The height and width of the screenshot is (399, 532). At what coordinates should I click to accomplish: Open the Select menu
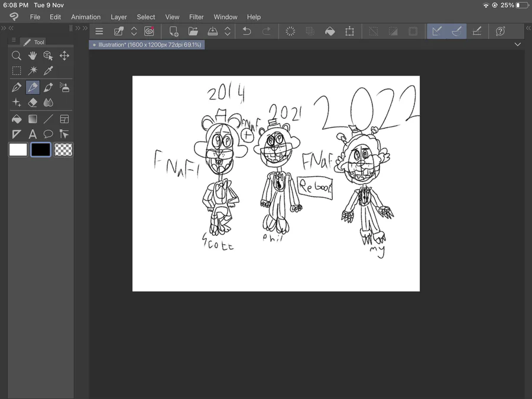(146, 17)
